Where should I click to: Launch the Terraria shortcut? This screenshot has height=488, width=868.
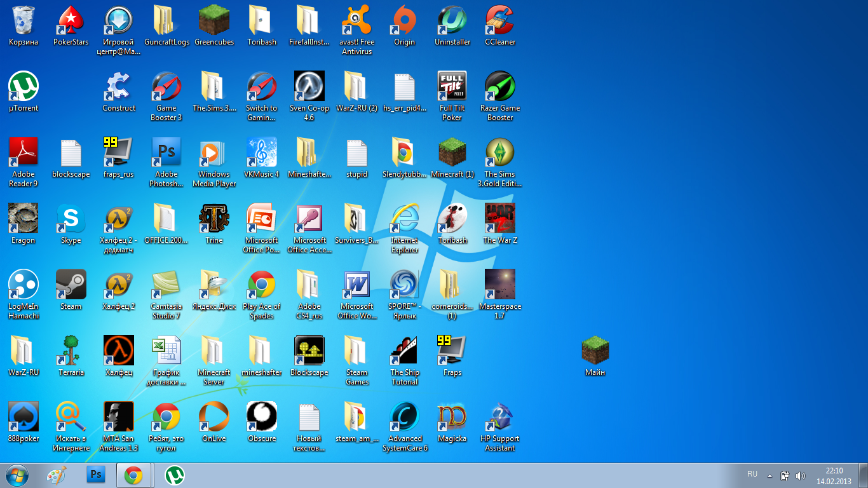71,351
